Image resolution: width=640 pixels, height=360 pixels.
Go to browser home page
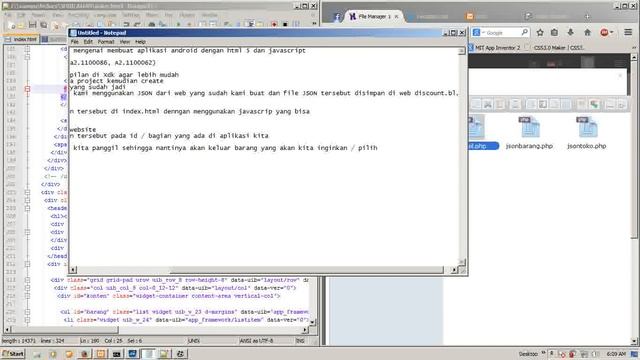coord(587,32)
